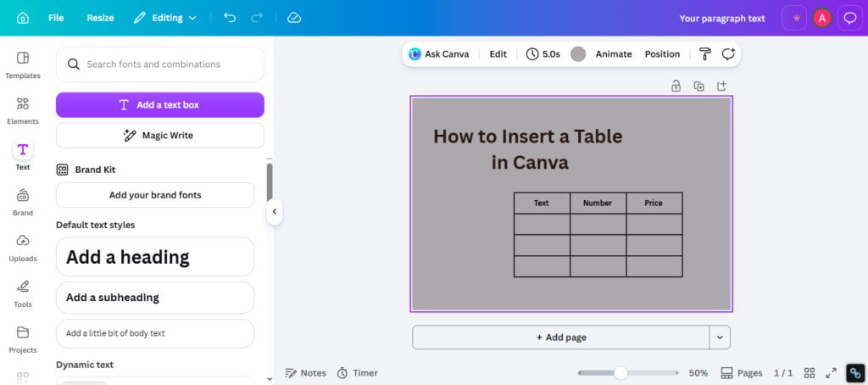Select the Text tab in sidebar
Screen dimensions: 868x385
[x=23, y=156]
